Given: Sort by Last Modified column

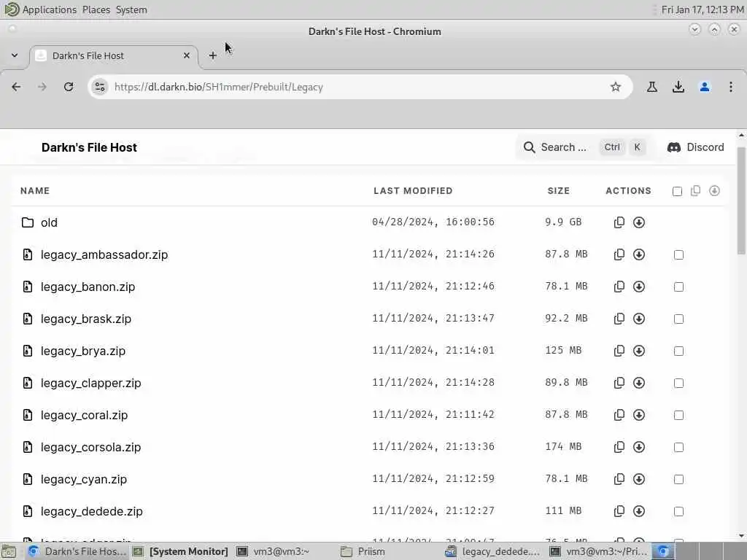Looking at the screenshot, I should 413,190.
